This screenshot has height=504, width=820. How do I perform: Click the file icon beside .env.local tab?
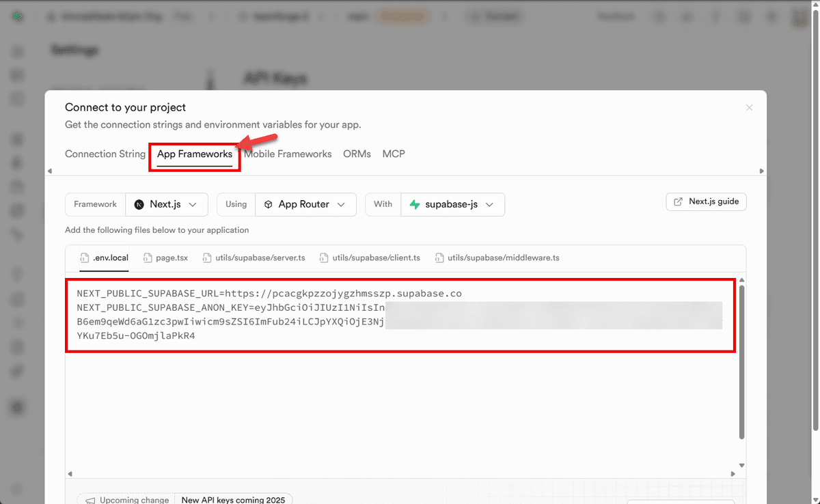pos(83,257)
